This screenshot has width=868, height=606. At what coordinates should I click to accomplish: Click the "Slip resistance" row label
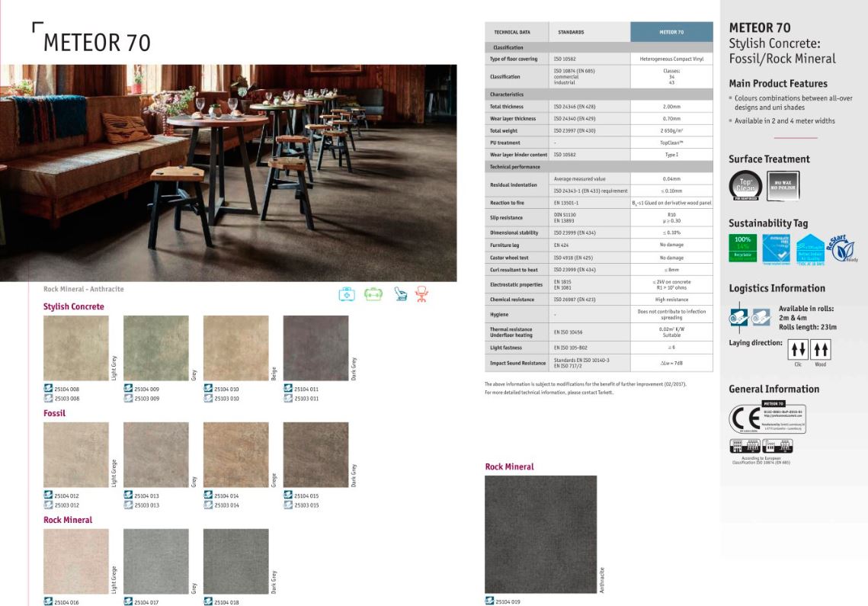(506, 218)
